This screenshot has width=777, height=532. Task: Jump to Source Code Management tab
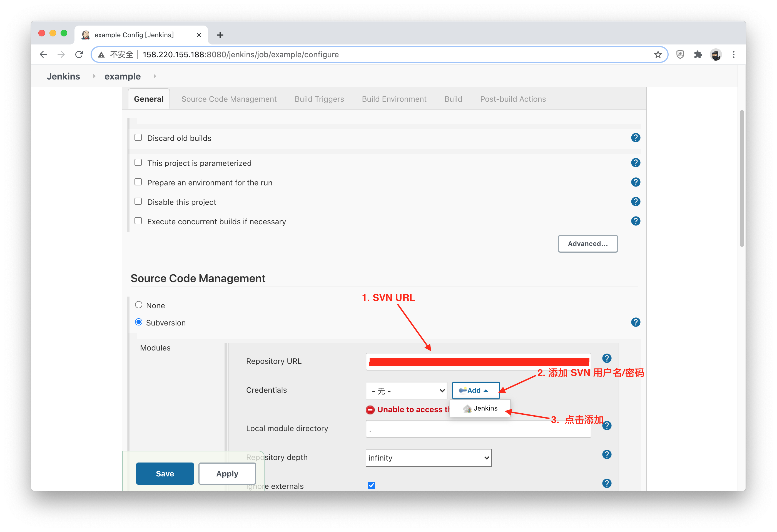229,99
